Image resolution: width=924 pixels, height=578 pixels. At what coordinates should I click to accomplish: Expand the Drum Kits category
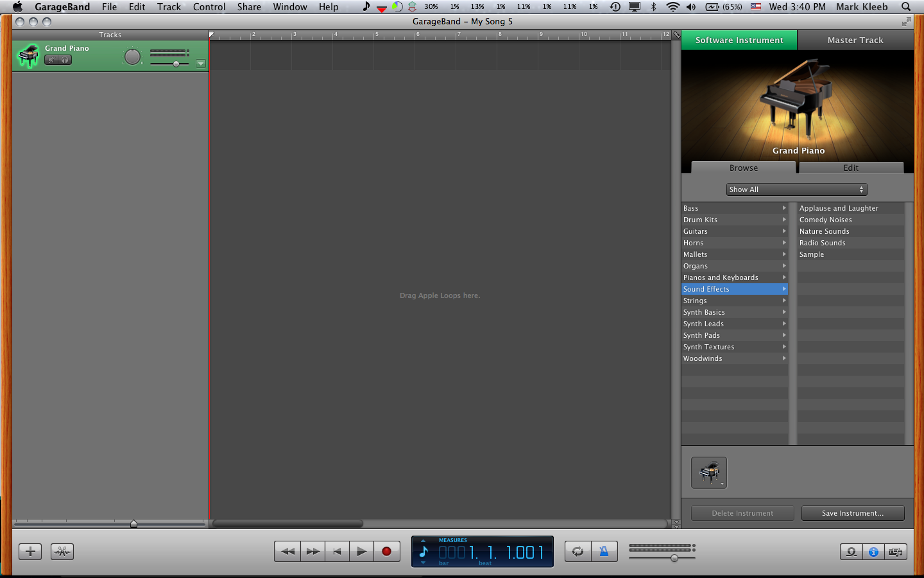pyautogui.click(x=735, y=220)
